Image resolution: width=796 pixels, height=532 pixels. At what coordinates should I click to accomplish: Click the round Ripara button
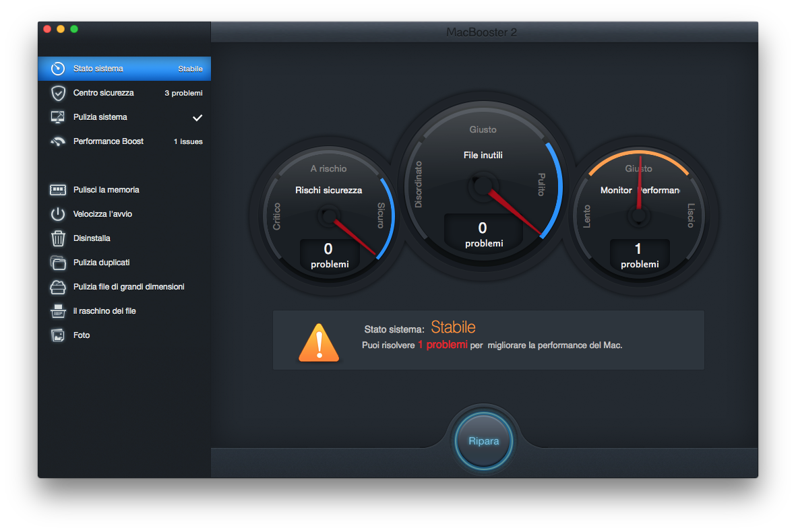(x=483, y=440)
